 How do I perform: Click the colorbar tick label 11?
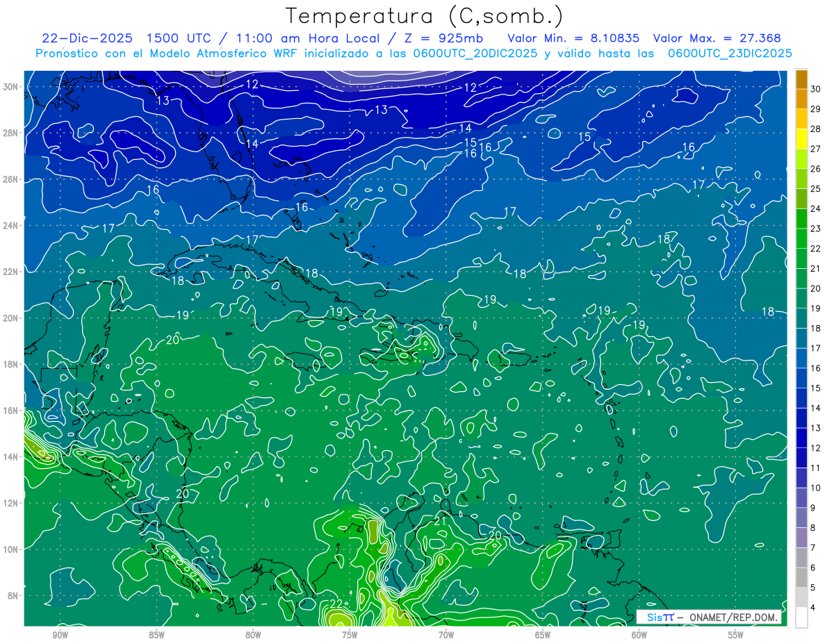(x=817, y=468)
